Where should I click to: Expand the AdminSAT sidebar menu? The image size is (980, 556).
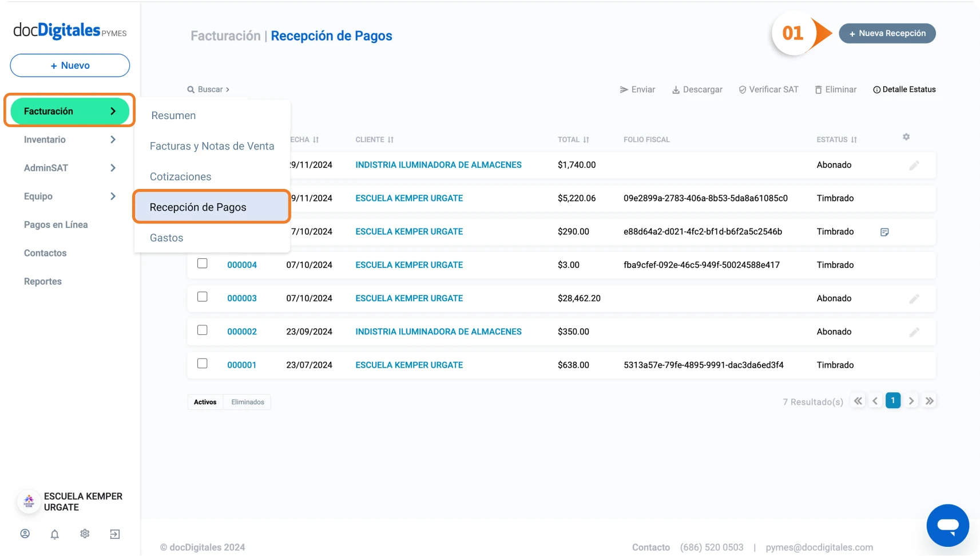tap(70, 168)
